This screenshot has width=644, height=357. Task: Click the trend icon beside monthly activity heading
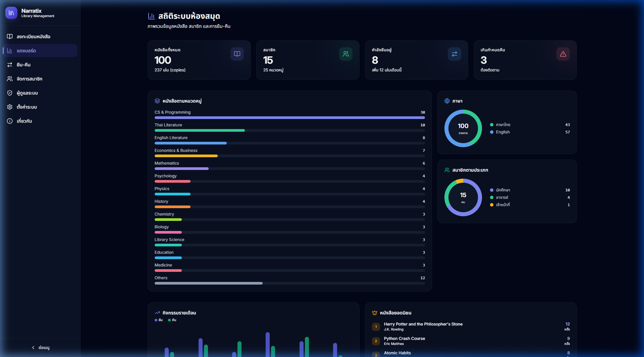point(157,313)
